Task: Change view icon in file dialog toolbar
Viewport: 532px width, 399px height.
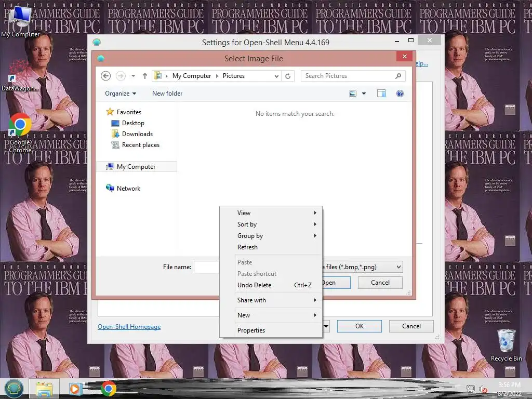Action: tap(353, 94)
